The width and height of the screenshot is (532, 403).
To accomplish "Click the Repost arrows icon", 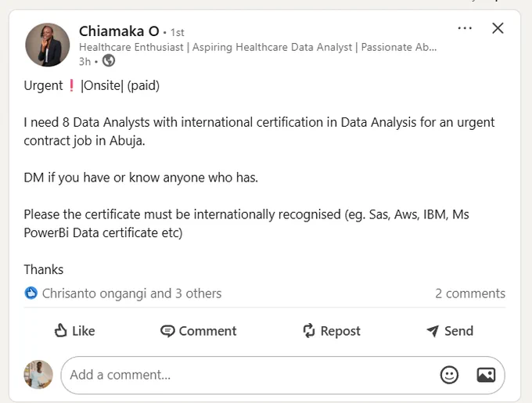I will coord(309,331).
